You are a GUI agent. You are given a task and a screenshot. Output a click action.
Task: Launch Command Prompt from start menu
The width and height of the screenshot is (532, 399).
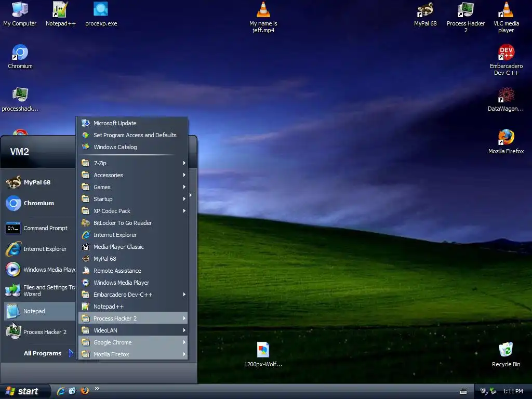39,228
